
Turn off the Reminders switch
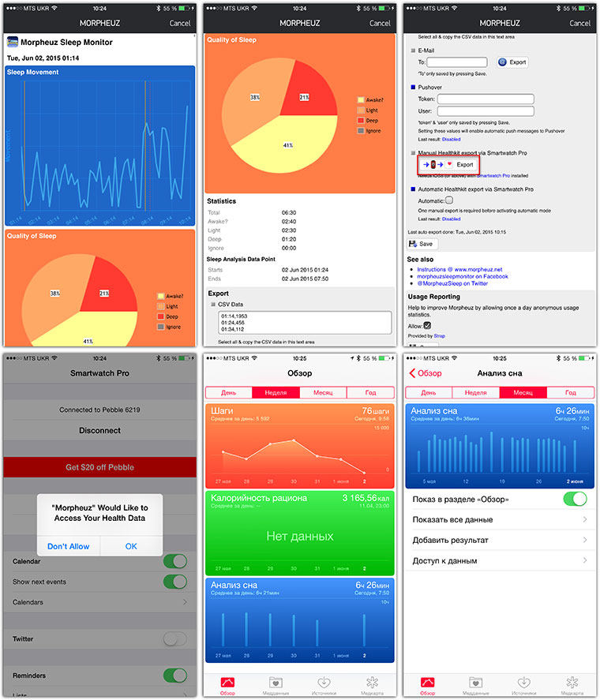[x=175, y=676]
